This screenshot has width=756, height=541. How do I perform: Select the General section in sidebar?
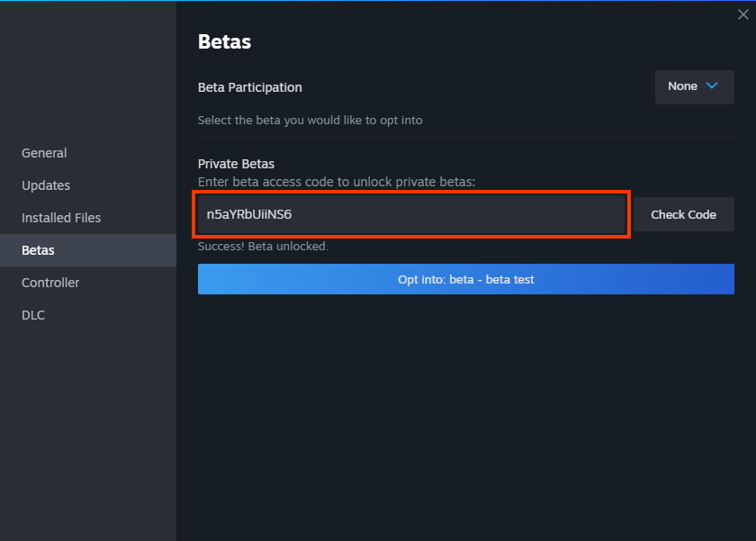click(x=44, y=153)
